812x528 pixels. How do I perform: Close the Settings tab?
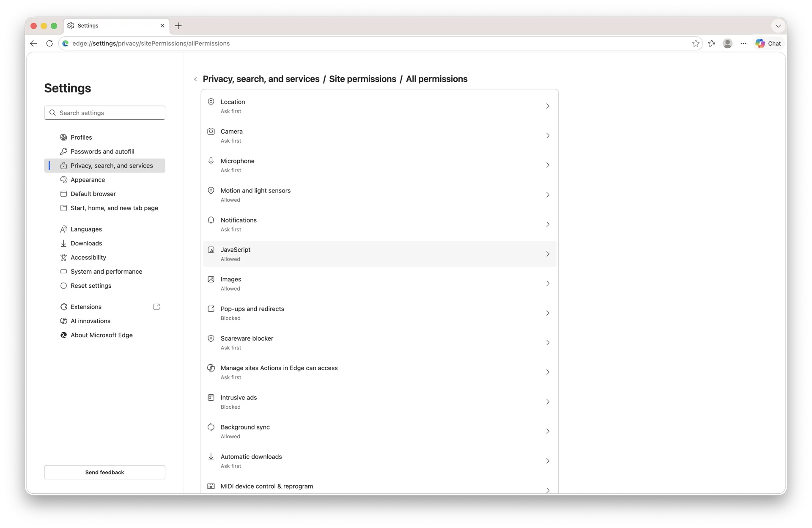162,26
